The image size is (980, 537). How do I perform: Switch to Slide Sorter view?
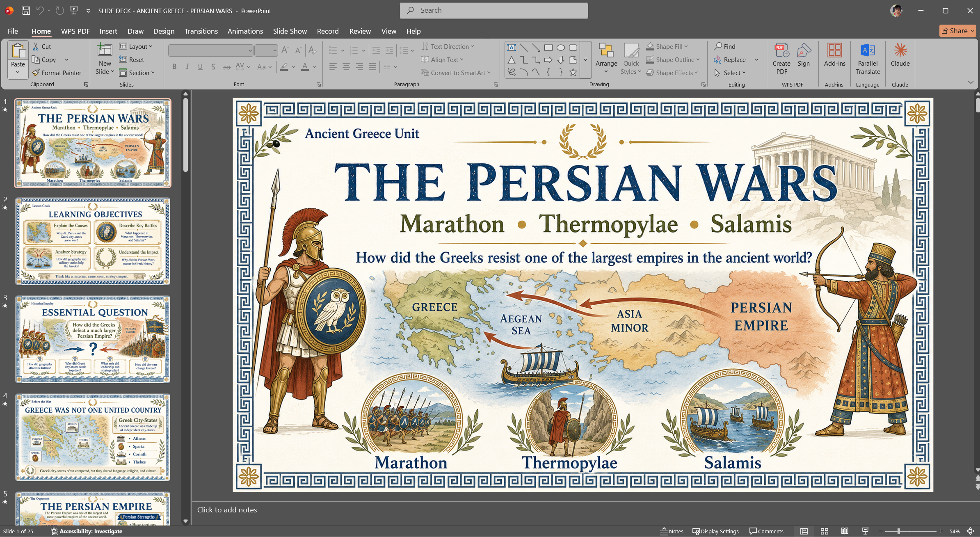(x=824, y=531)
